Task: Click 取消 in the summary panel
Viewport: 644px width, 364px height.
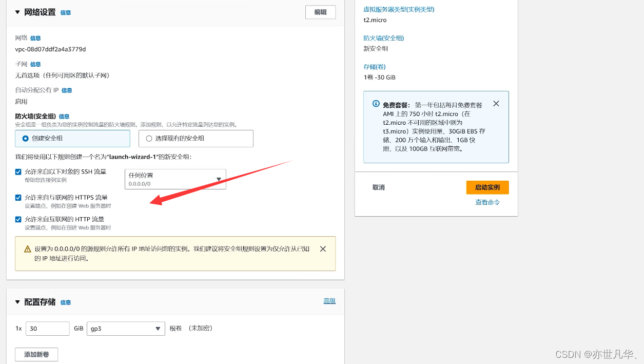Action: (x=379, y=187)
